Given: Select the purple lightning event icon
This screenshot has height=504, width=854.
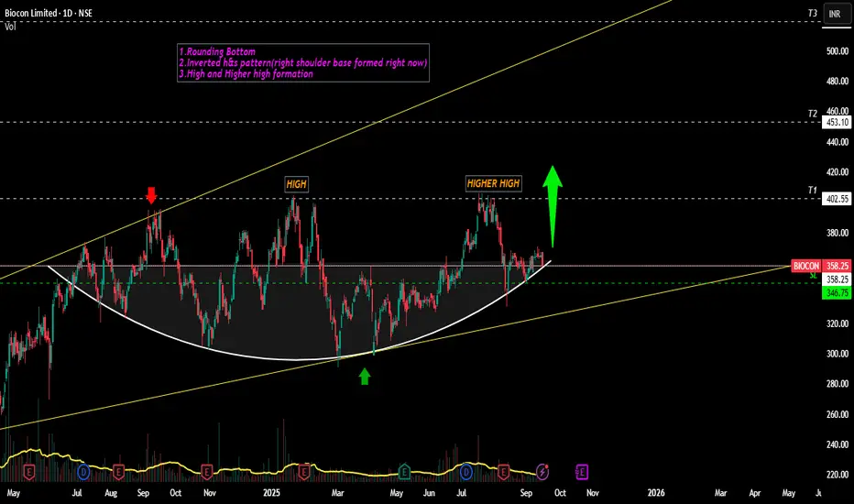Looking at the screenshot, I should (542, 471).
